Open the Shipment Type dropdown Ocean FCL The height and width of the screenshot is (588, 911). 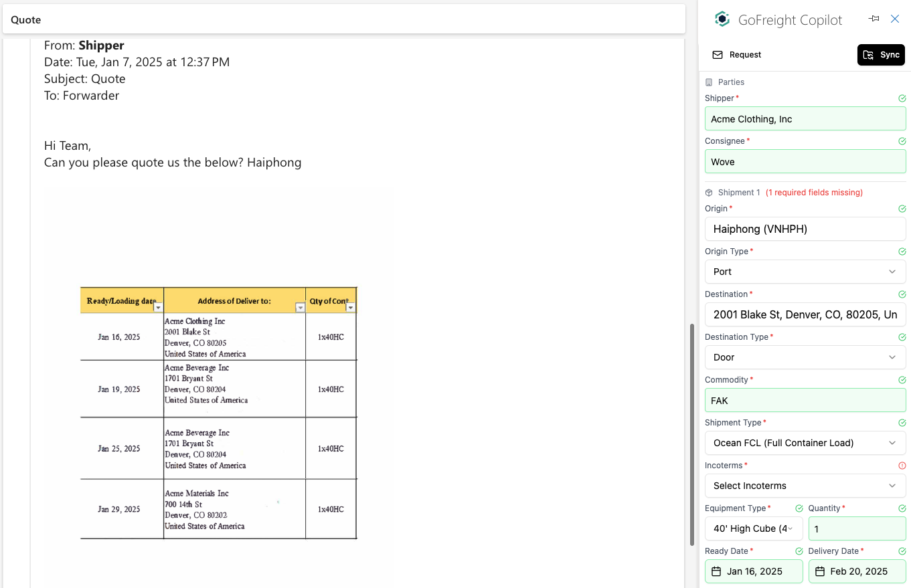(805, 443)
